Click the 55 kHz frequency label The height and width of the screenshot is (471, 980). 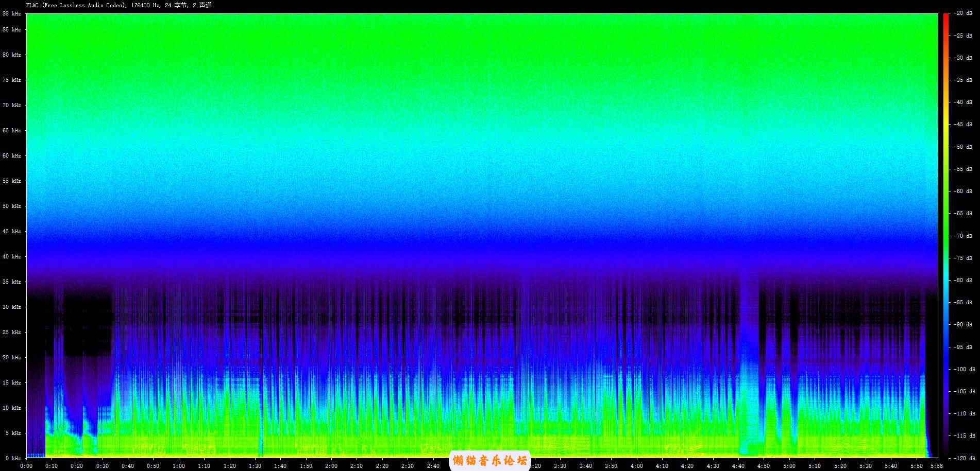click(x=12, y=181)
